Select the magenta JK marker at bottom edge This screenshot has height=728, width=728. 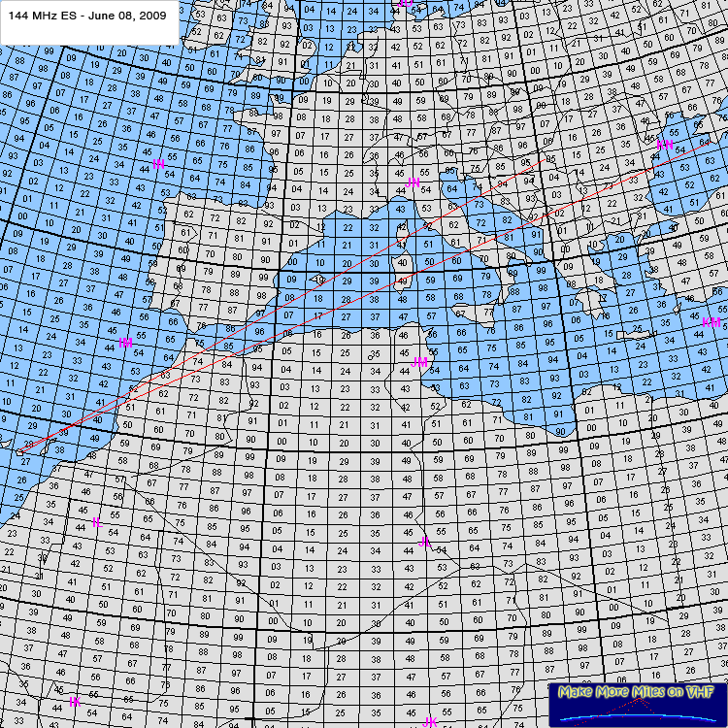pyautogui.click(x=430, y=721)
